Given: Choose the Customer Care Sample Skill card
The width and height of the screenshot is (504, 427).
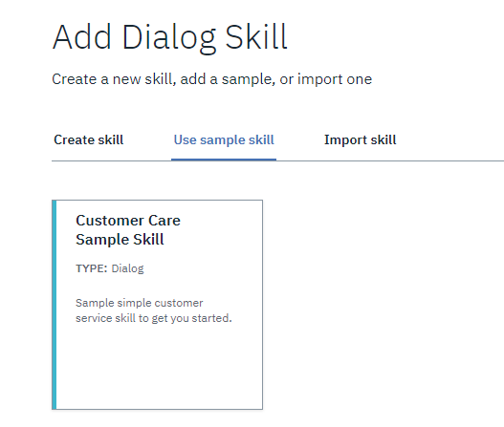Looking at the screenshot, I should [x=157, y=305].
